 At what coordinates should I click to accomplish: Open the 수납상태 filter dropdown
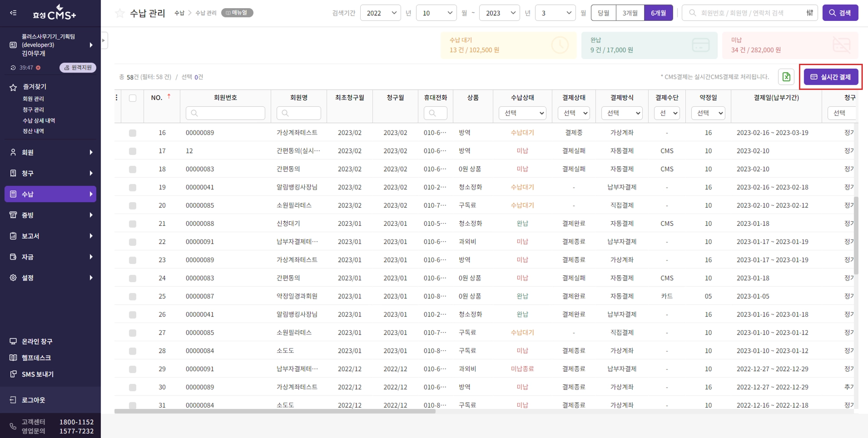522,113
